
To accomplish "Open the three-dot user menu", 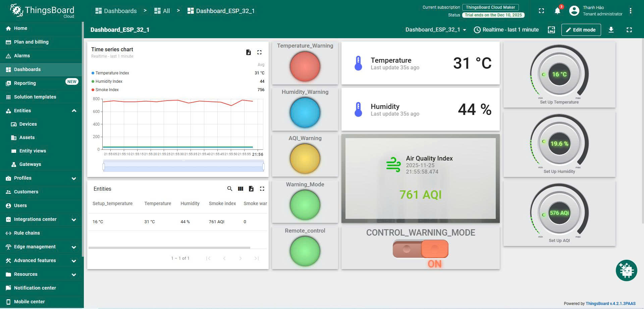I will point(631,11).
